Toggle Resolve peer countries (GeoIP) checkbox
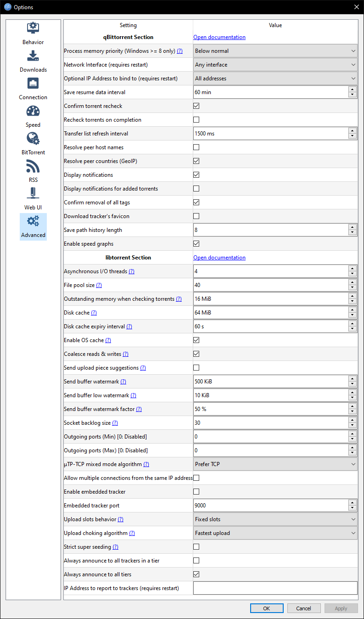This screenshot has height=619, width=364. [x=196, y=161]
